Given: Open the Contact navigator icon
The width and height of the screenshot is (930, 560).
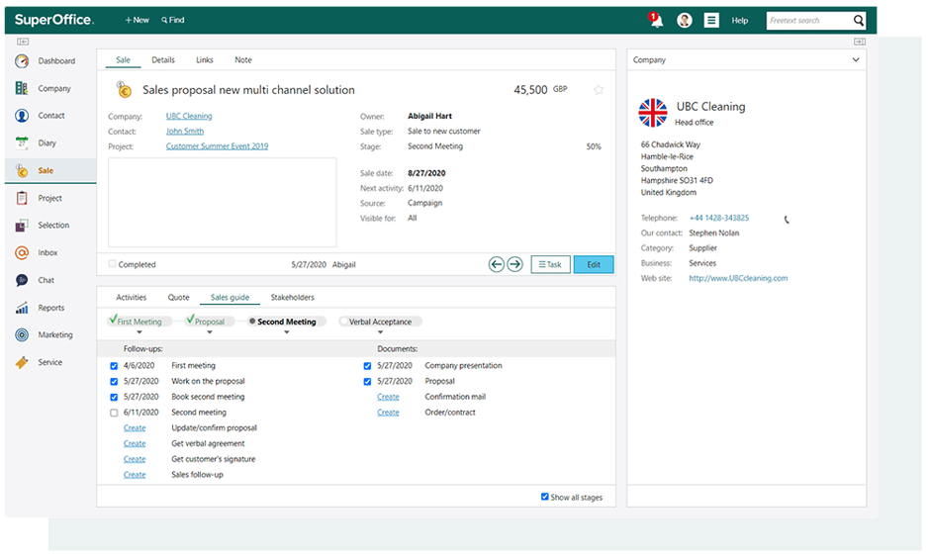Looking at the screenshot, I should [x=22, y=116].
